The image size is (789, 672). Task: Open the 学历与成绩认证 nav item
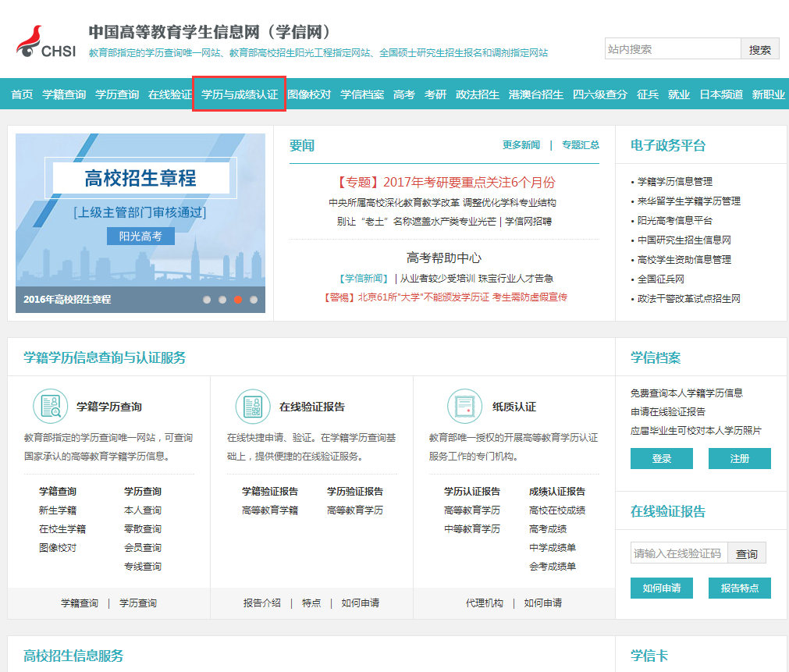pos(240,94)
